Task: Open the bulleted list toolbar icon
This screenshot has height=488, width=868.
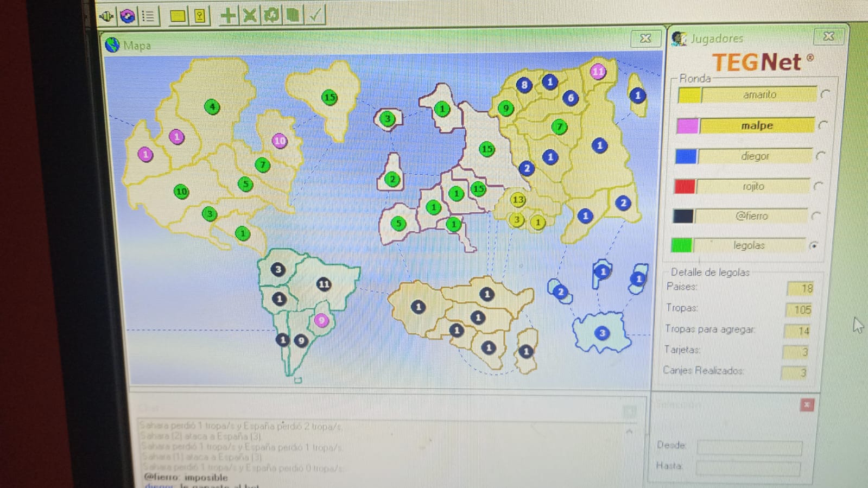Action: (148, 16)
